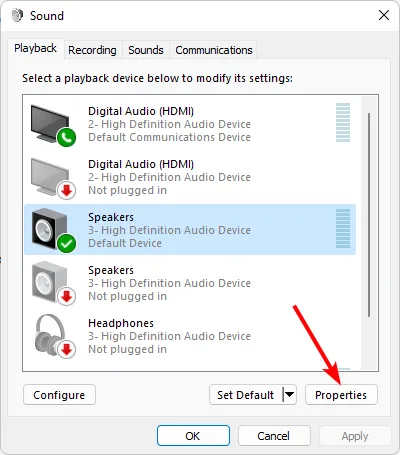
Task: Open the Sounds tab
Action: point(146,50)
